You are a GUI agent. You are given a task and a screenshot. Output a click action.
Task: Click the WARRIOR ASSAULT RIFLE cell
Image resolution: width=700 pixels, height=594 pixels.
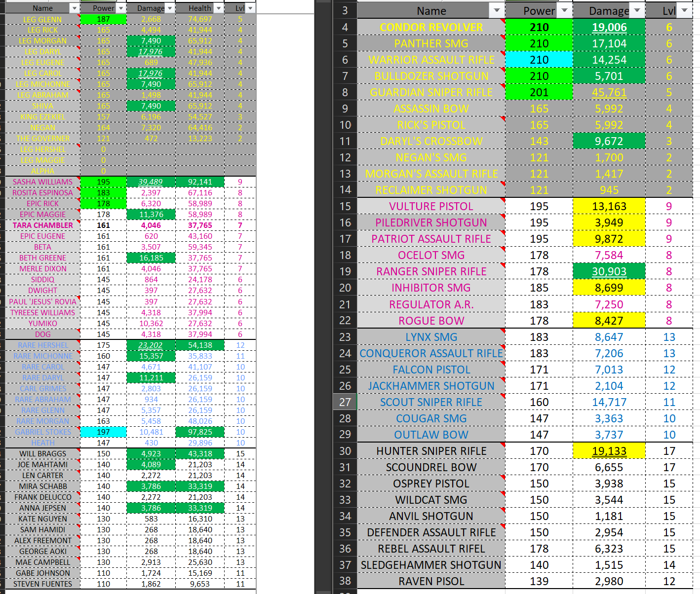pyautogui.click(x=431, y=60)
